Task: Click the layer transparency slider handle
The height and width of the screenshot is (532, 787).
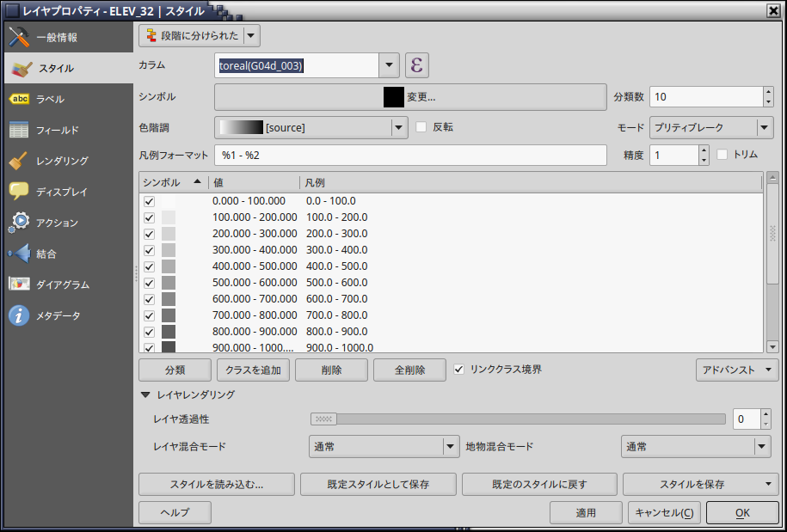Action: (x=324, y=419)
